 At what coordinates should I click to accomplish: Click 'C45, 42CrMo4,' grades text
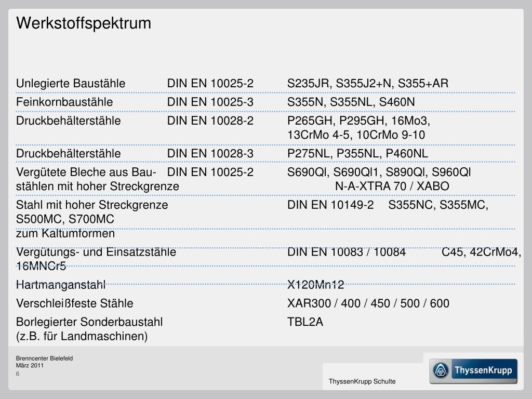coord(482,252)
